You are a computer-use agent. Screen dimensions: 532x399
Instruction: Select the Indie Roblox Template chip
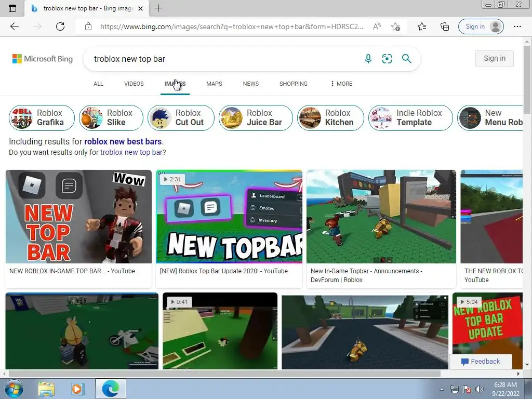tap(410, 118)
